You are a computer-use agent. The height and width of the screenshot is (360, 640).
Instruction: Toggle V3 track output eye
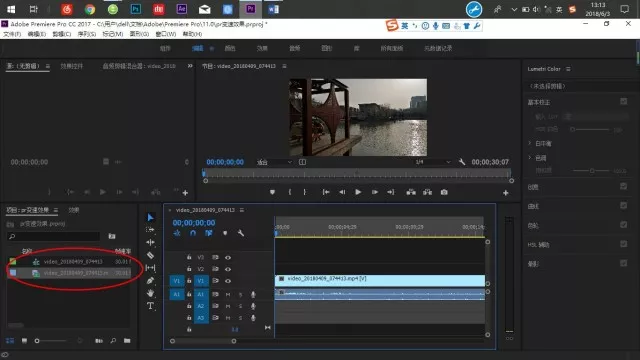(x=228, y=258)
